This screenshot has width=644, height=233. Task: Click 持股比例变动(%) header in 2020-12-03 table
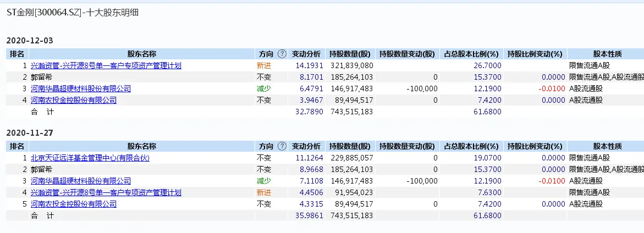click(x=535, y=54)
